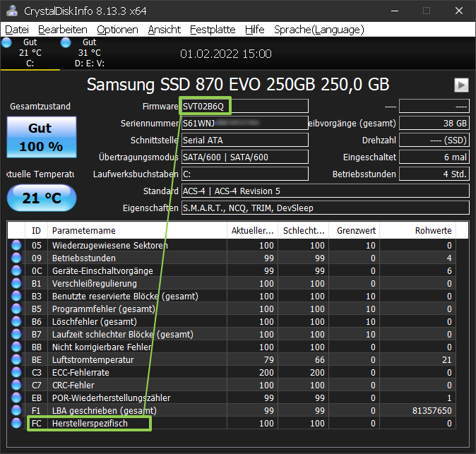This screenshot has height=454, width=476.
Task: Click the Seriennummer field
Action: (244, 124)
